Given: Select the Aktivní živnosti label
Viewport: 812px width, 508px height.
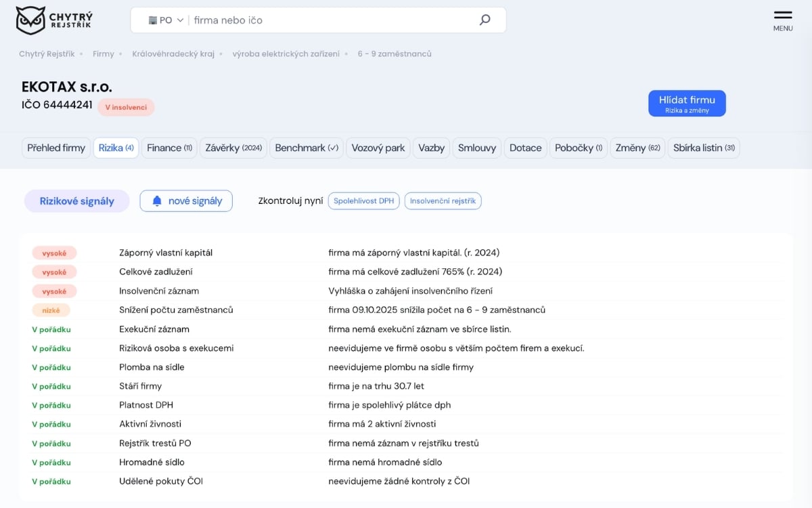Looking at the screenshot, I should 150,424.
